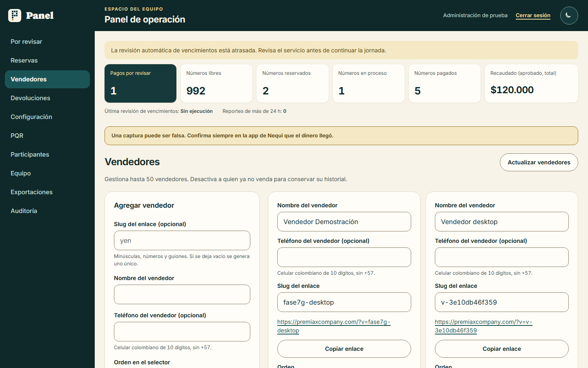This screenshot has width=588, height=368.
Task: Click the delayed vencimientos revision alert
Action: (x=341, y=50)
